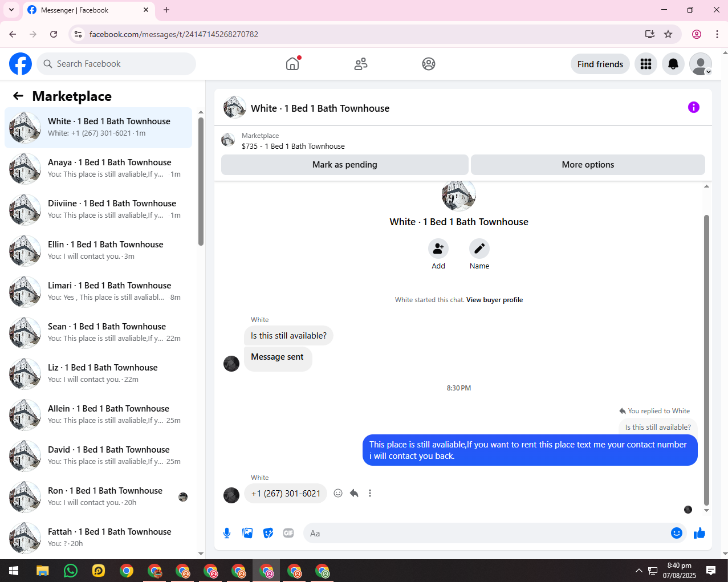728x582 pixels.
Task: Click Mark as pending button
Action: tap(345, 165)
